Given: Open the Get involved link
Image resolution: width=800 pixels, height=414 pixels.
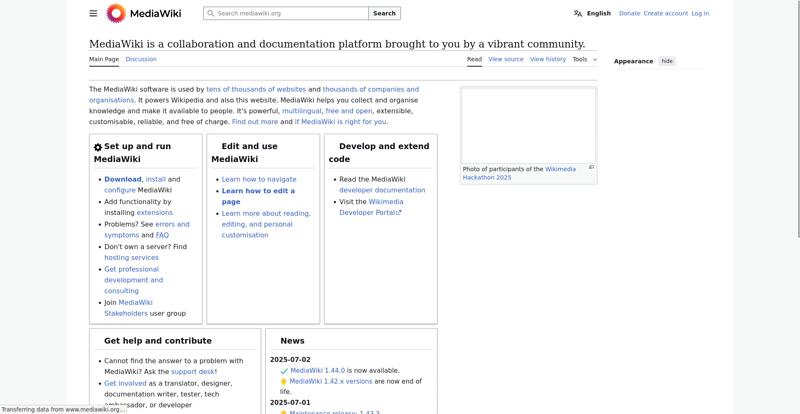Looking at the screenshot, I should (125, 383).
